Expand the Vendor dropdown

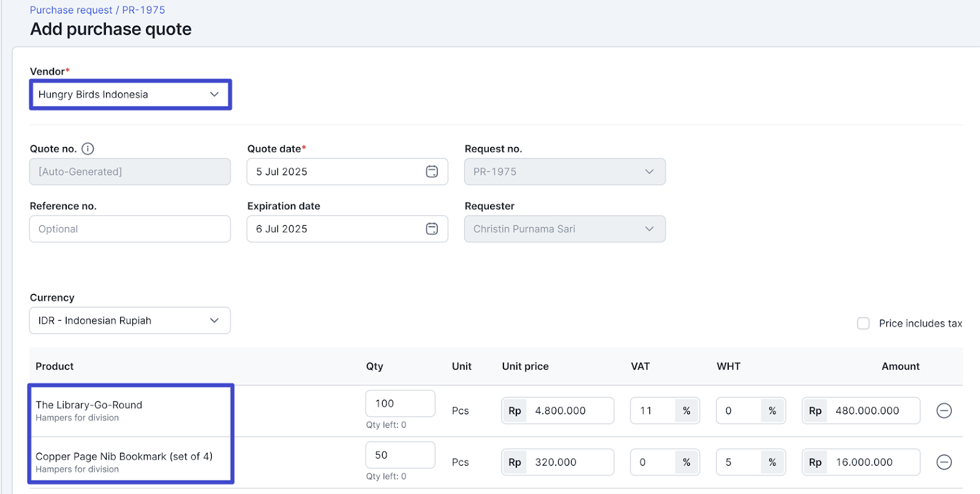pyautogui.click(x=130, y=95)
